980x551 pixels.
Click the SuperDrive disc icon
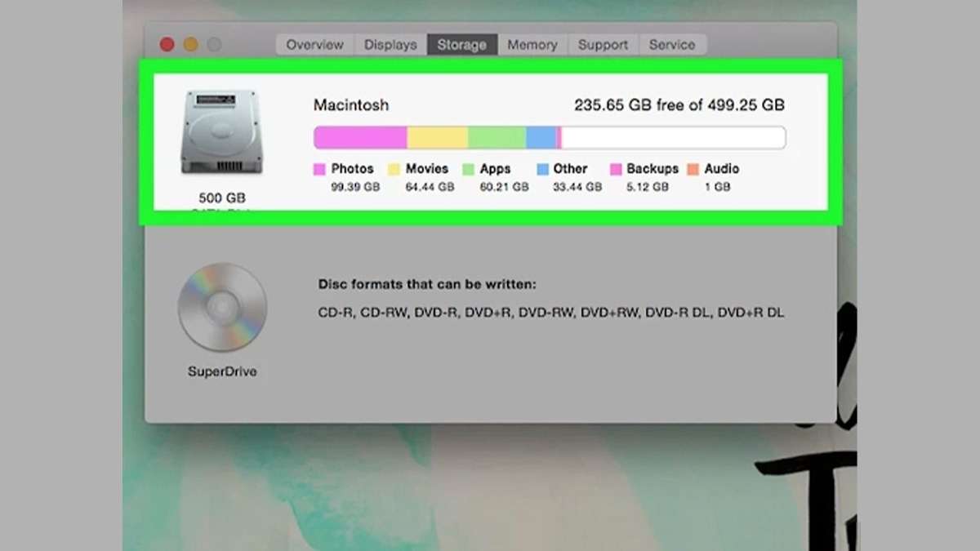click(222, 307)
